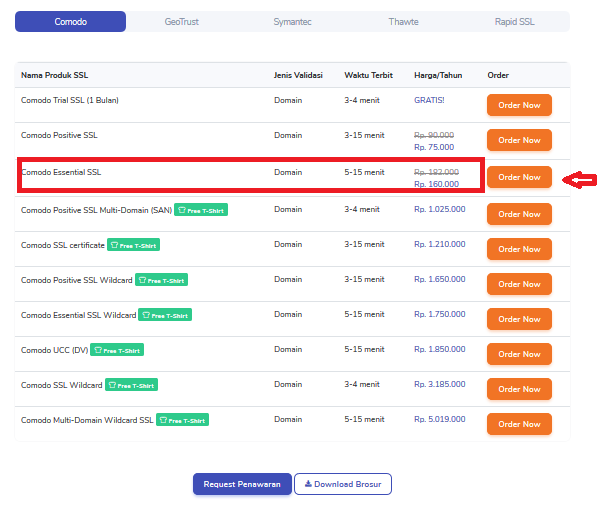Switch to the GeoTrust tab
602x521 pixels.
(x=181, y=21)
